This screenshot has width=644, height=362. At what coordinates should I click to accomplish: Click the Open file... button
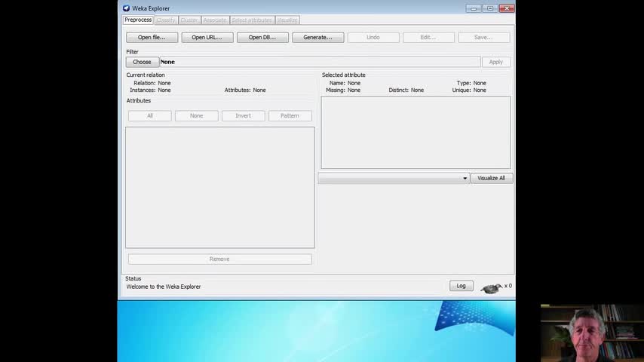[x=152, y=38]
